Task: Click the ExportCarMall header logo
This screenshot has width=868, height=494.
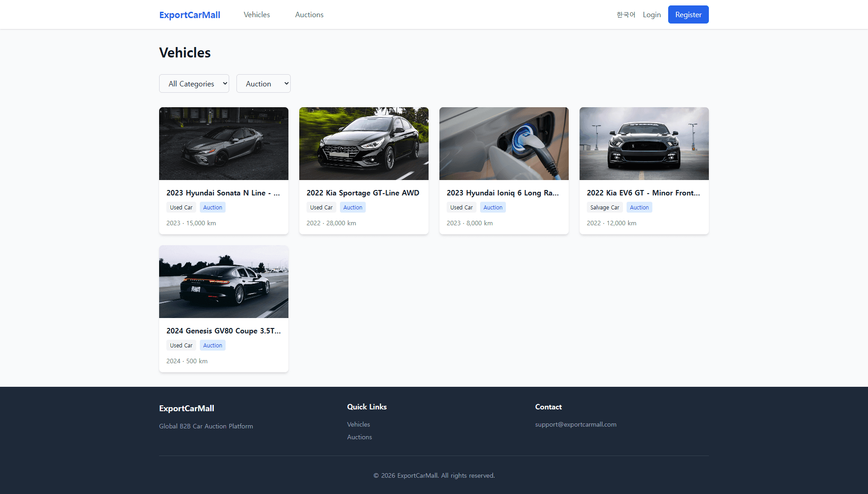Action: (189, 15)
